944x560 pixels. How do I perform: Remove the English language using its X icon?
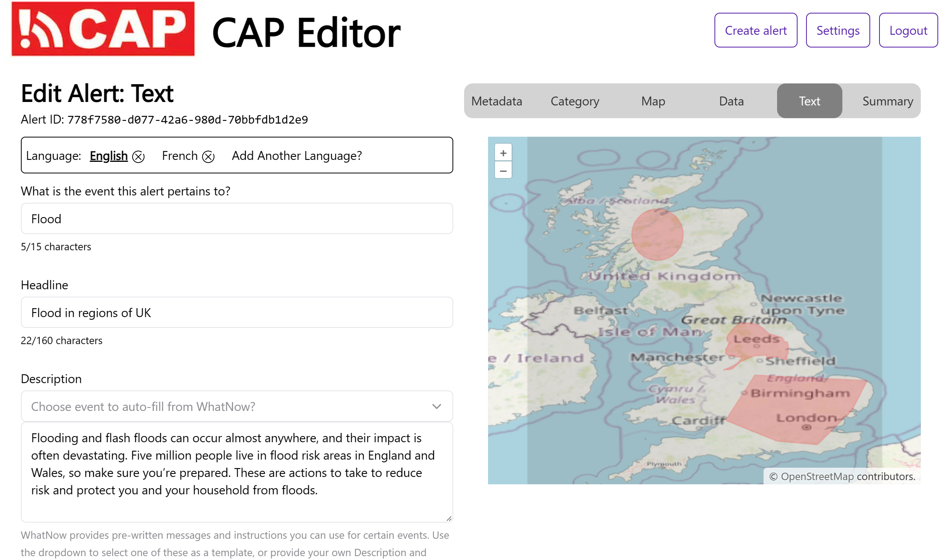[x=138, y=157]
